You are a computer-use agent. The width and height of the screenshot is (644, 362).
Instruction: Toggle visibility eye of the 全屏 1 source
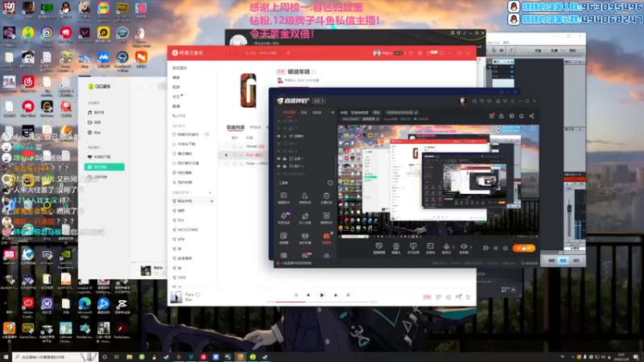pyautogui.click(x=279, y=158)
